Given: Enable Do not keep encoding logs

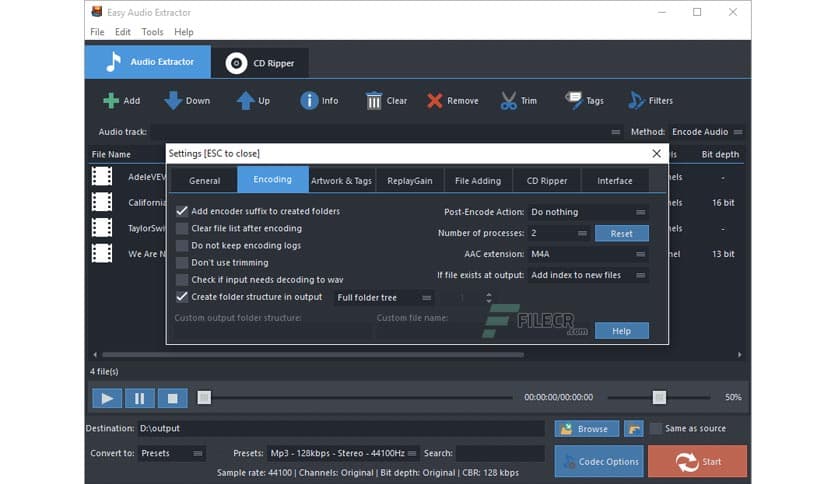Looking at the screenshot, I should click(182, 245).
